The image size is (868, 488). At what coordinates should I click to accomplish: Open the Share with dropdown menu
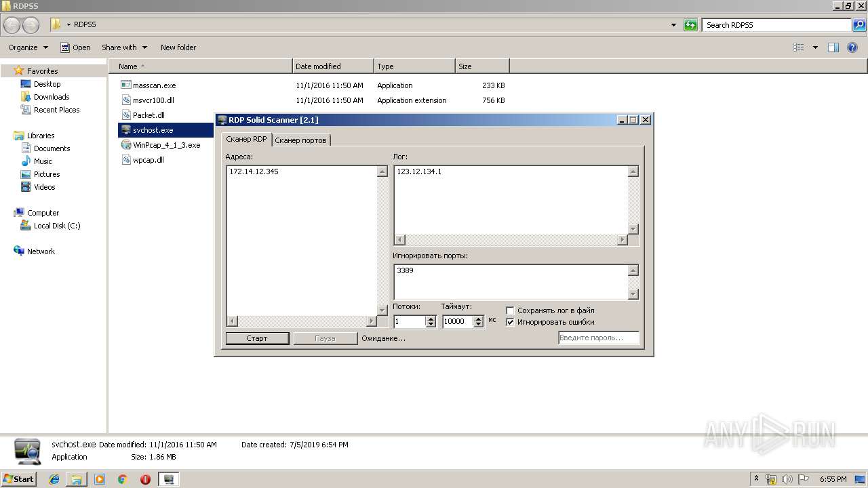coord(124,47)
